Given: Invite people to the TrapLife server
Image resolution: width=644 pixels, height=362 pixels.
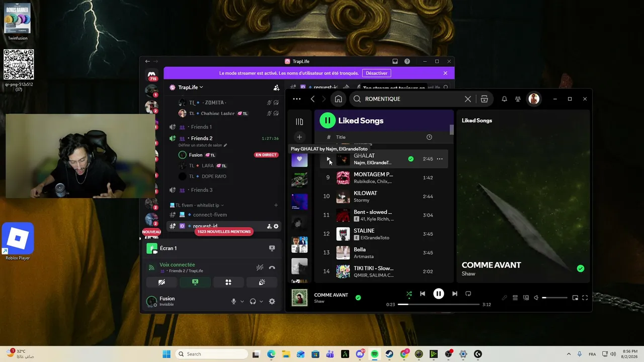Looking at the screenshot, I should (x=276, y=87).
